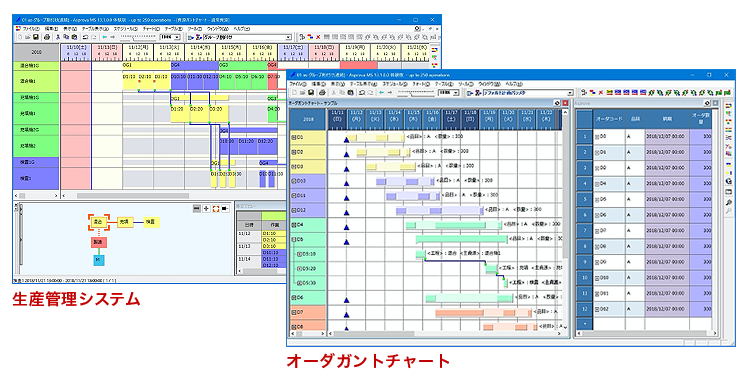Viewport: 750px width, 380px height.
Task: Click O5:30 operation row in Order Gantt tree
Action: coord(308,283)
